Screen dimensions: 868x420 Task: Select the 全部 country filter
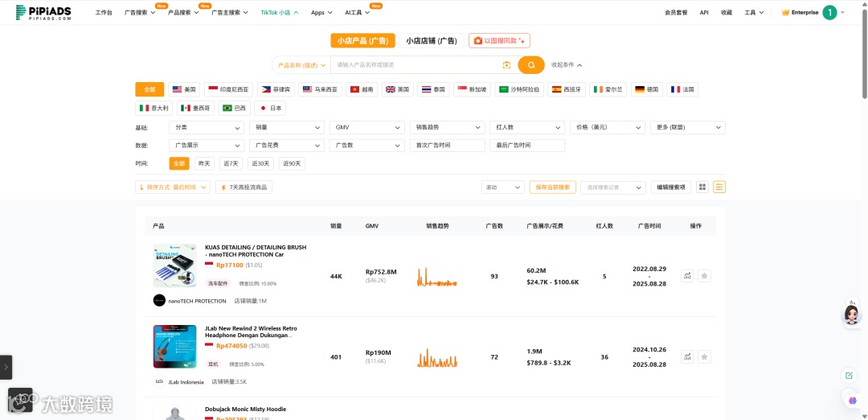tap(149, 89)
